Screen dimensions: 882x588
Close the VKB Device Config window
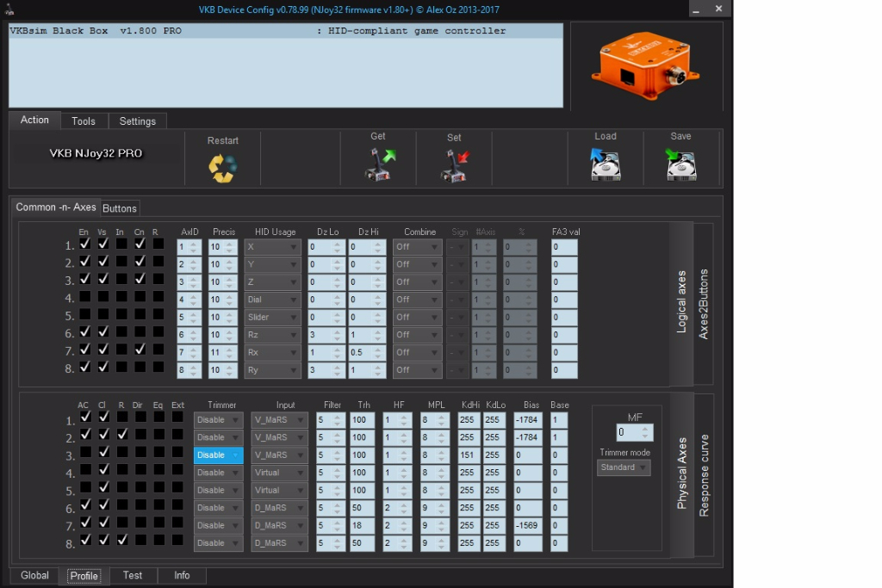[x=718, y=9]
